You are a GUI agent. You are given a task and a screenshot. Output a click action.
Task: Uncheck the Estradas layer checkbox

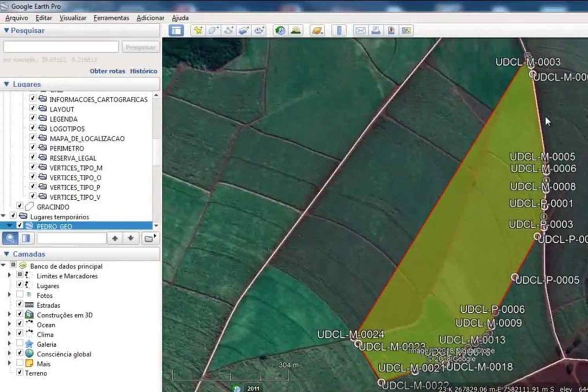[20, 305]
